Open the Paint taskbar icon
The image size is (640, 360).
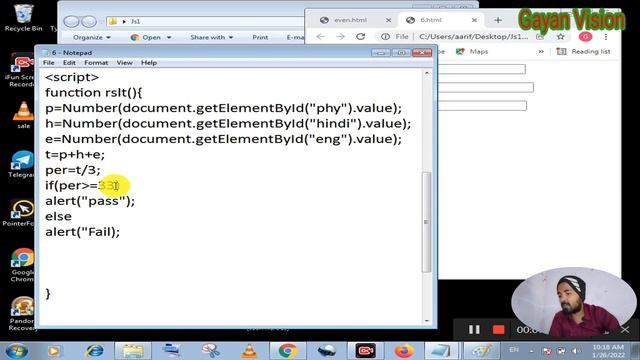click(482, 351)
